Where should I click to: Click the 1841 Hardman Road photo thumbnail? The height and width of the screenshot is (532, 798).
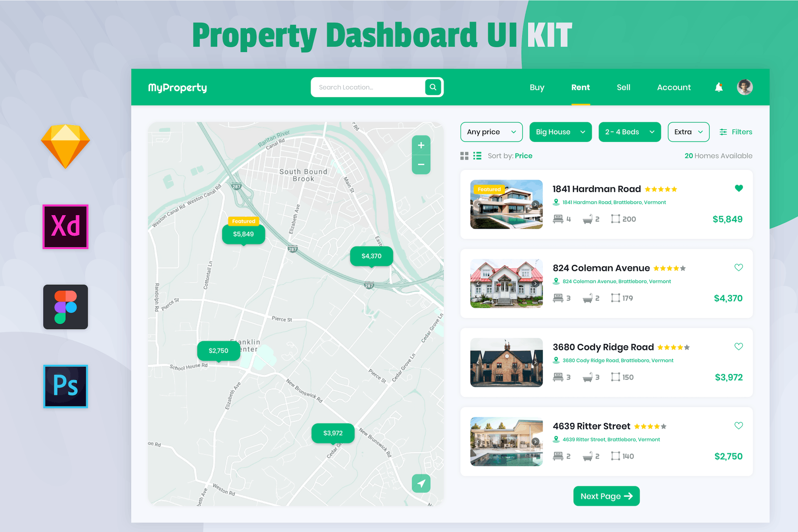coord(506,204)
